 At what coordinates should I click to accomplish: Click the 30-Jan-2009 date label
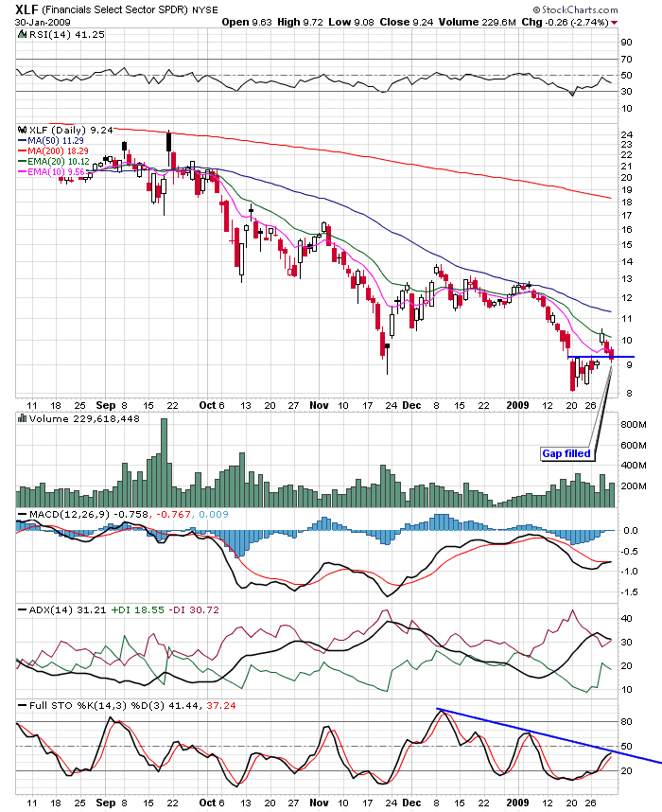point(43,23)
